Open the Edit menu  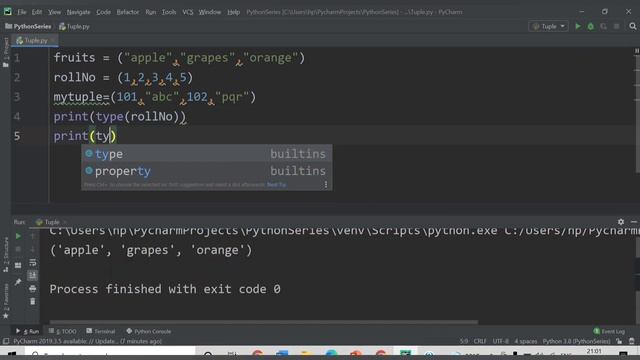point(37,12)
